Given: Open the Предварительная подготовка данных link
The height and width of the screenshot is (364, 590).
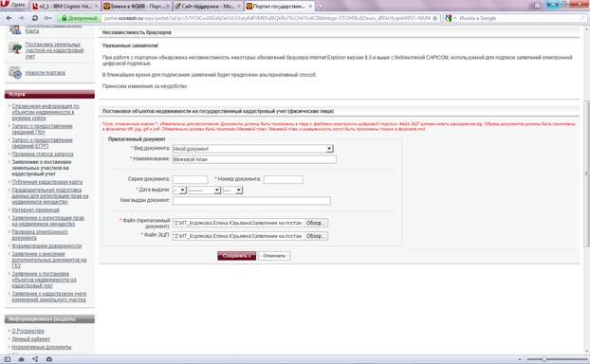Looking at the screenshot, I should point(50,196).
